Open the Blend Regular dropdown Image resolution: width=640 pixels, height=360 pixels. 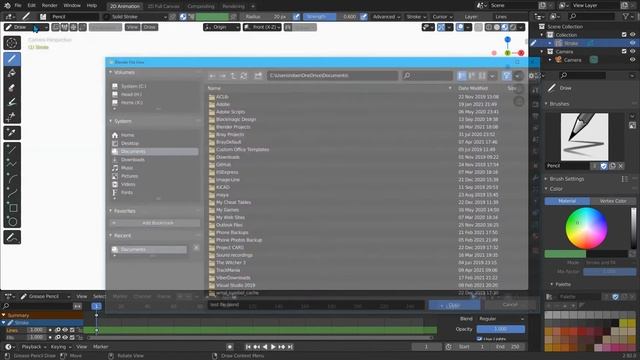coord(500,319)
